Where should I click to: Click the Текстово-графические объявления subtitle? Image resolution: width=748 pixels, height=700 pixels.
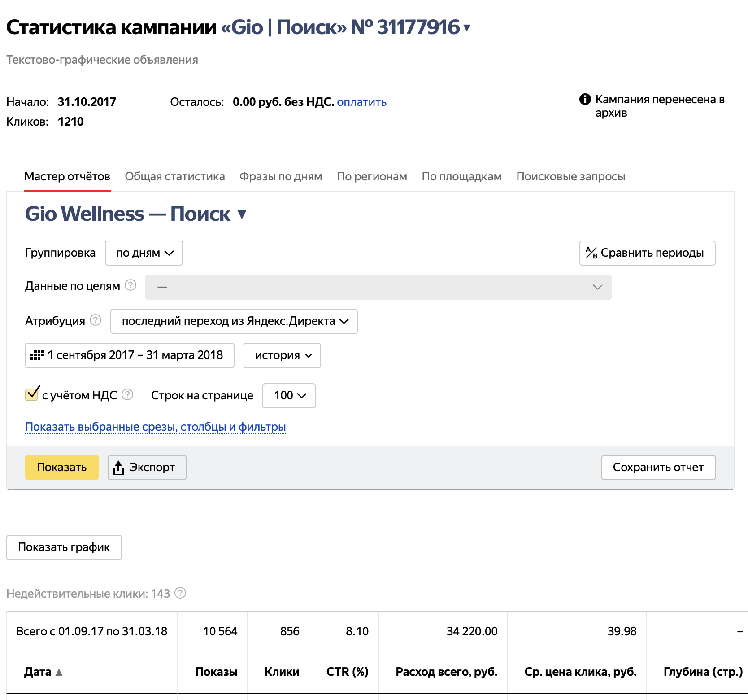click(x=102, y=60)
